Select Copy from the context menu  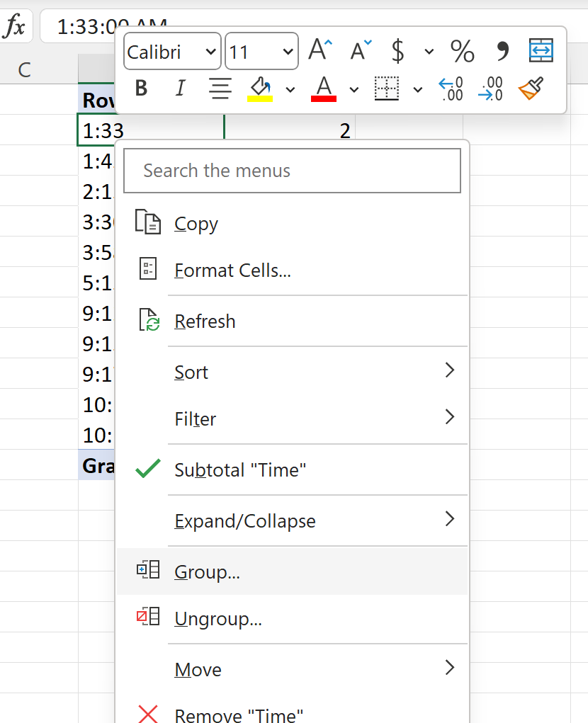click(196, 223)
